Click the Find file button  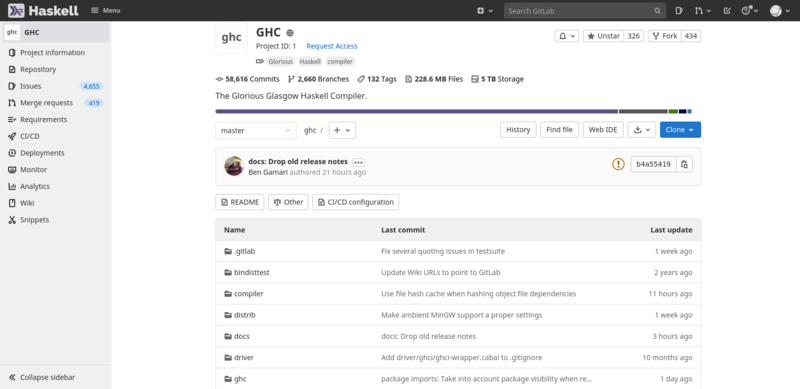pos(559,130)
